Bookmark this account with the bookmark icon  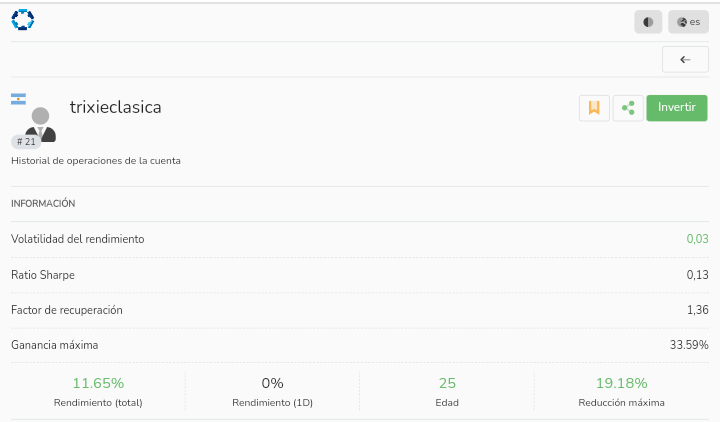point(594,108)
